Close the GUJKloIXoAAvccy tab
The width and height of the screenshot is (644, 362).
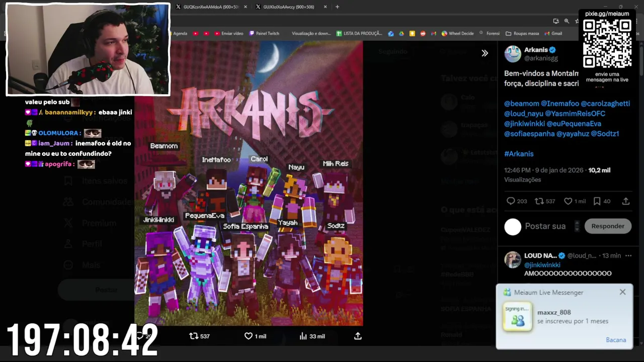pos(326,7)
